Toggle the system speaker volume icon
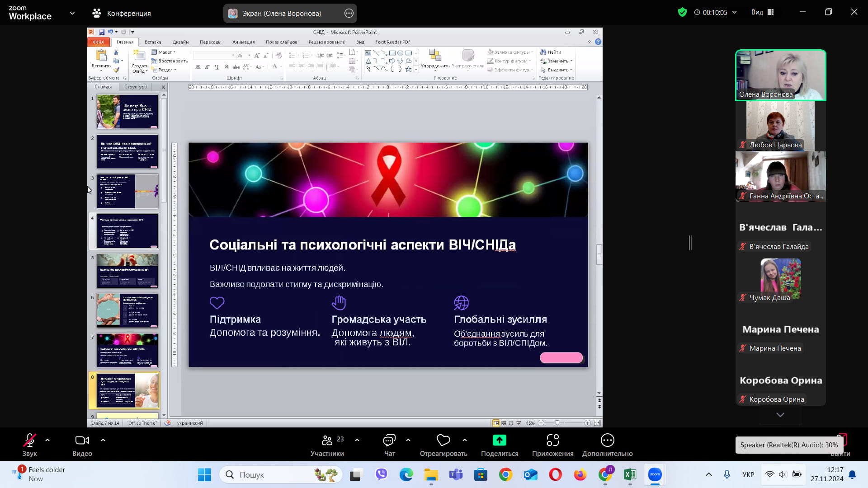868x488 pixels. point(783,474)
